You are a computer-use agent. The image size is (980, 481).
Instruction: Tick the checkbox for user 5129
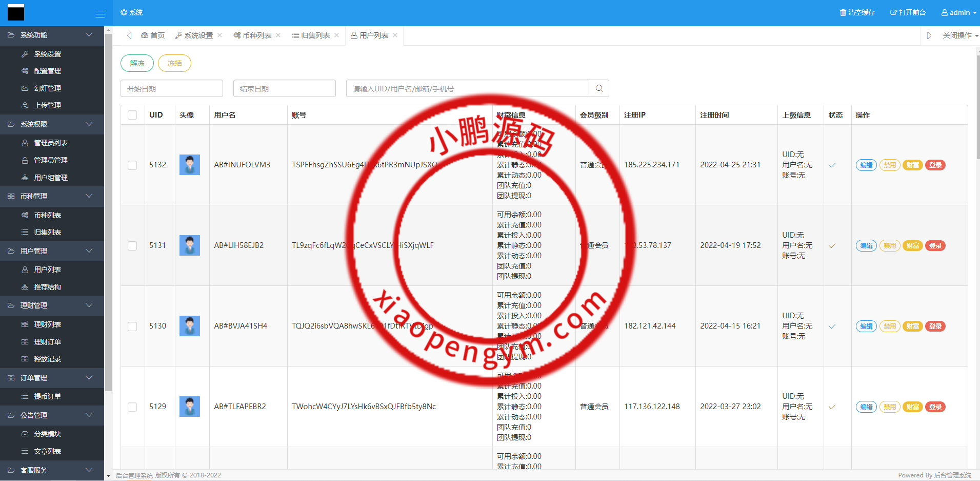[x=132, y=407]
